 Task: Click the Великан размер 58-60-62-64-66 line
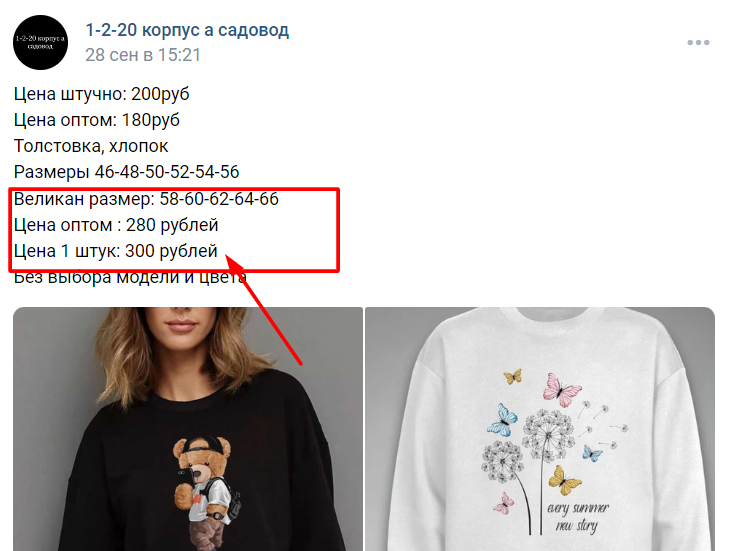point(146,199)
